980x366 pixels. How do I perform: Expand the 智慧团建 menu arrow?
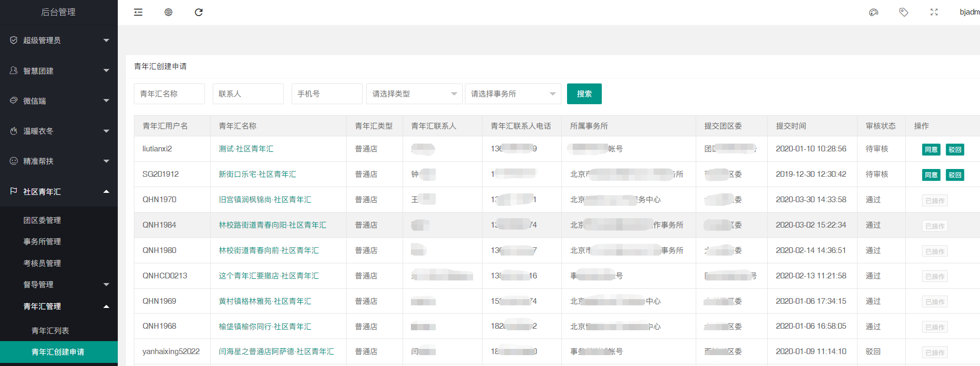pos(106,71)
